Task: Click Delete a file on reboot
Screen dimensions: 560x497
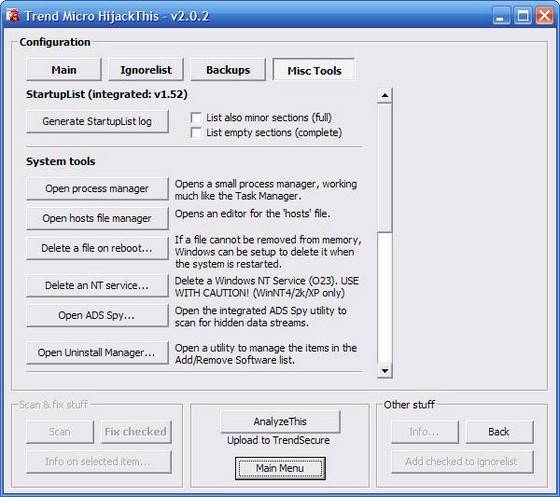Action: [97, 248]
